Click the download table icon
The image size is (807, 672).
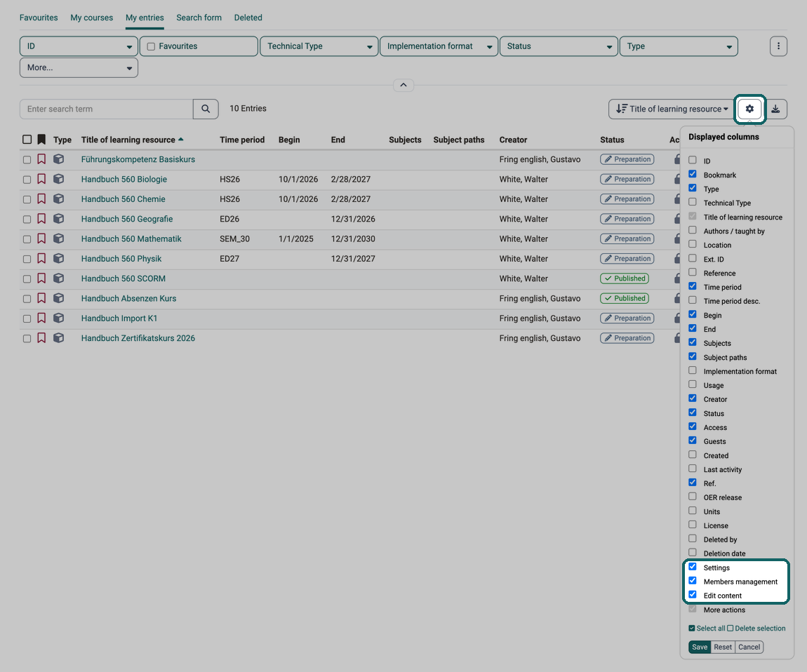click(775, 109)
